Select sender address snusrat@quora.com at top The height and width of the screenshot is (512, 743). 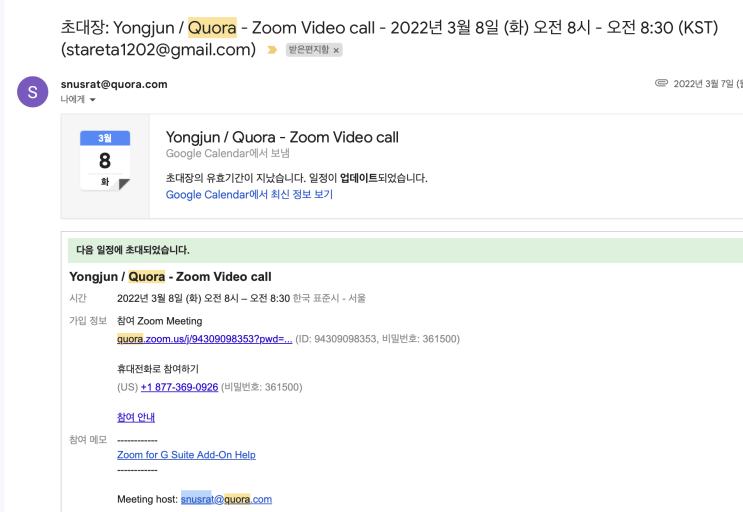[114, 84]
